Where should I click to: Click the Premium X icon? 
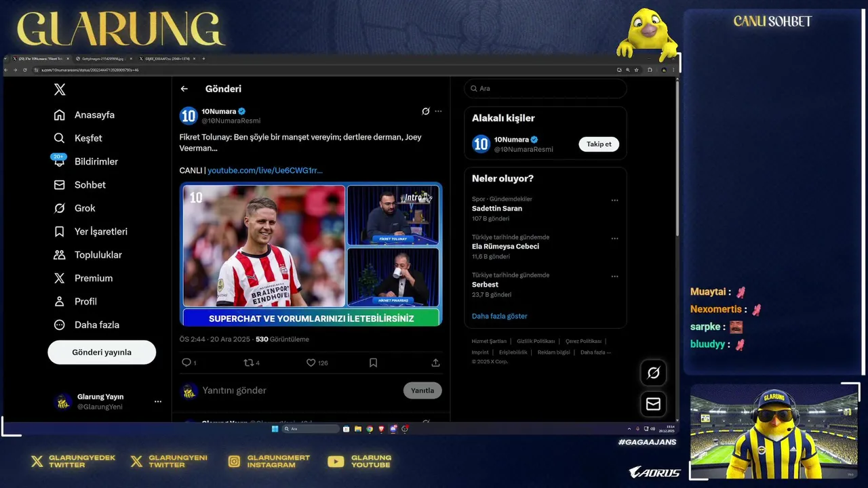point(60,278)
